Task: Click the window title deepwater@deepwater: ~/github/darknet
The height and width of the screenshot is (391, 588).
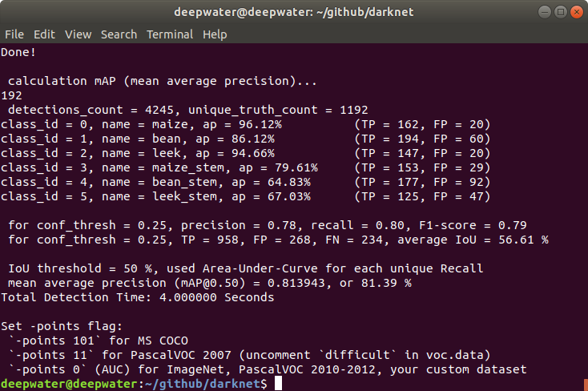Action: [x=294, y=12]
